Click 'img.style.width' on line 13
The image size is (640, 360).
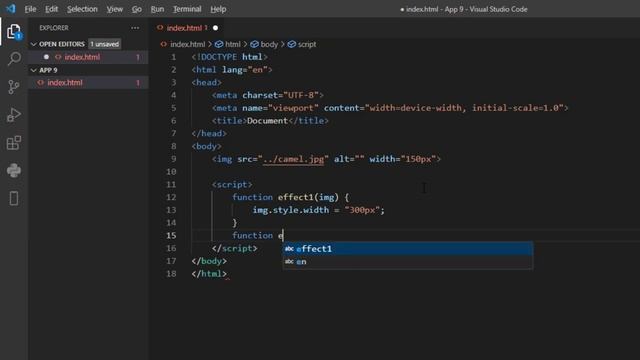291,210
